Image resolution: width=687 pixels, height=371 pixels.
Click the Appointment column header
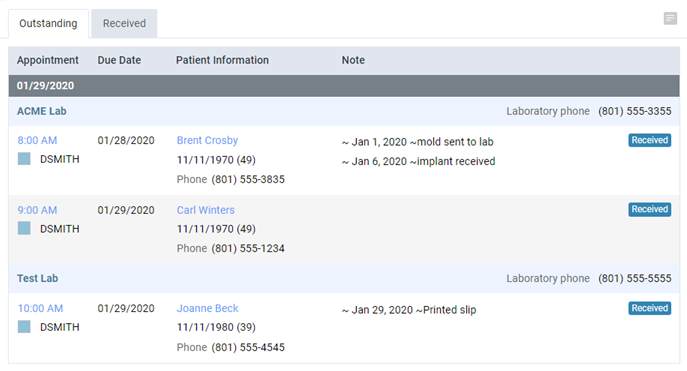[x=48, y=60]
